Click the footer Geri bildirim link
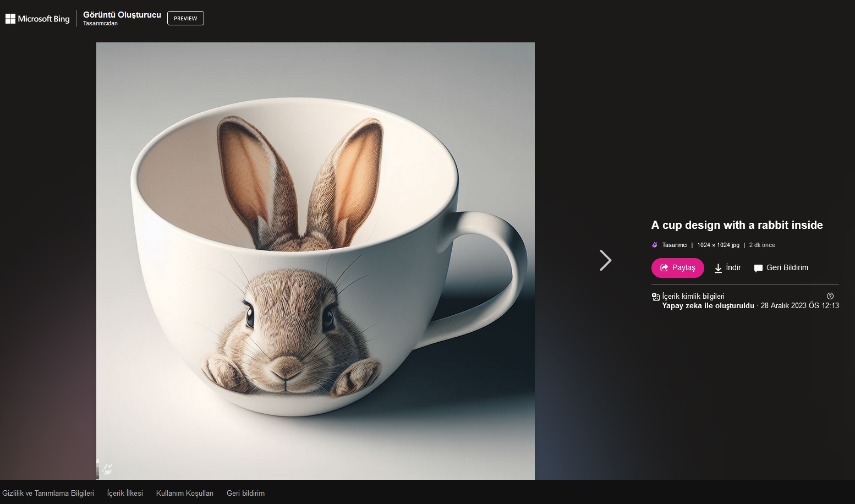 (245, 494)
